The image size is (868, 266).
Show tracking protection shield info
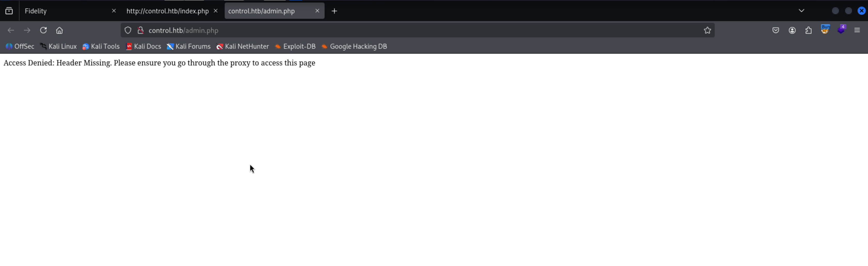pyautogui.click(x=128, y=30)
